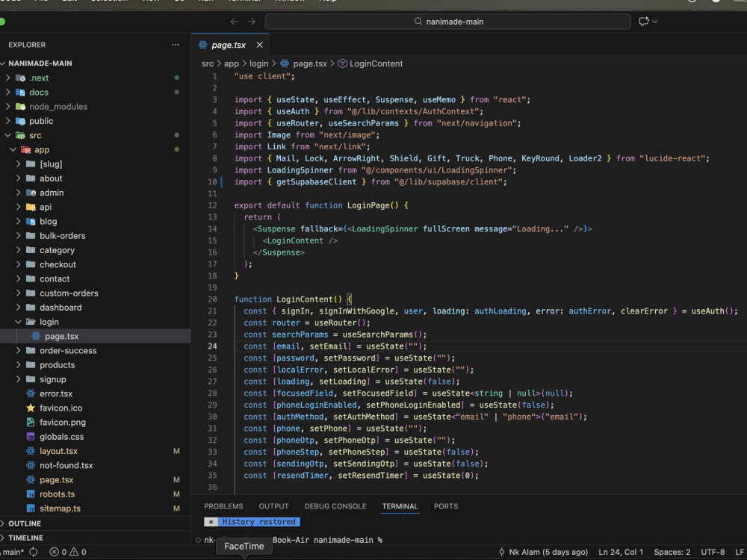The height and width of the screenshot is (560, 747).
Task: Close the page.tsx editor tab
Action: pyautogui.click(x=259, y=45)
